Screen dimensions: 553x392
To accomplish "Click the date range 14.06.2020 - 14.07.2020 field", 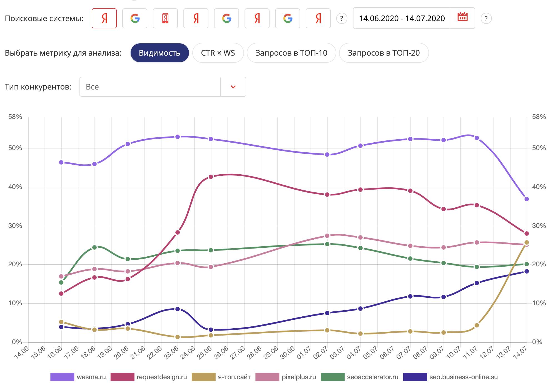I will click(x=402, y=18).
